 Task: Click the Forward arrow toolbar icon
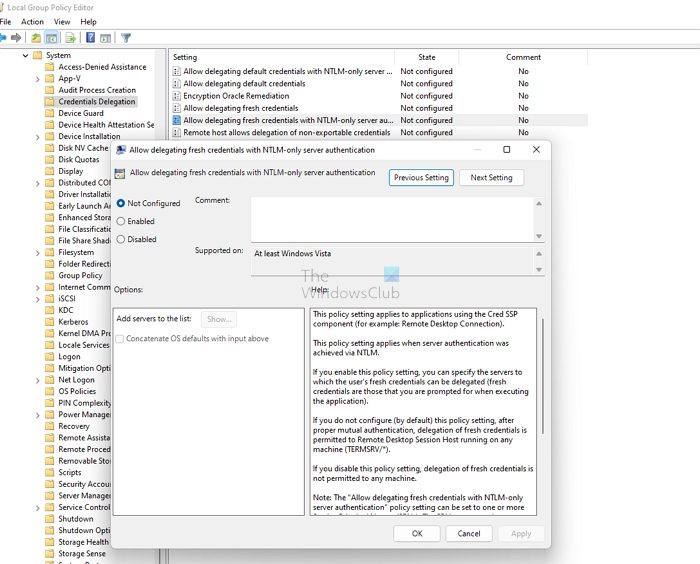[x=16, y=38]
